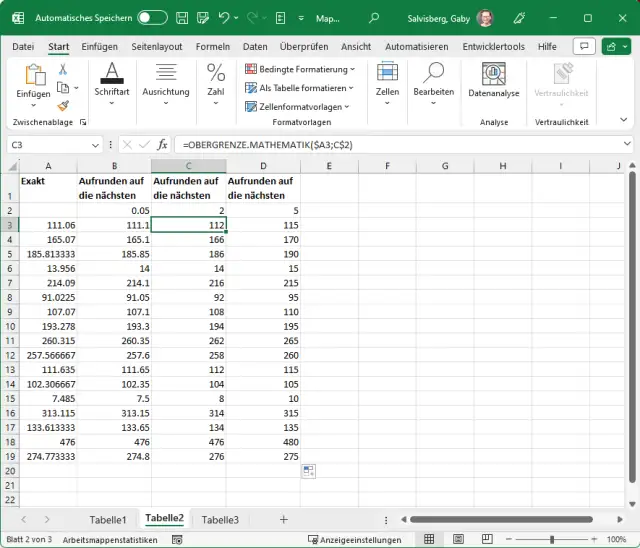The height and width of the screenshot is (548, 640).
Task: Expand the Als Tabelle formatieren menu
Action: (299, 88)
